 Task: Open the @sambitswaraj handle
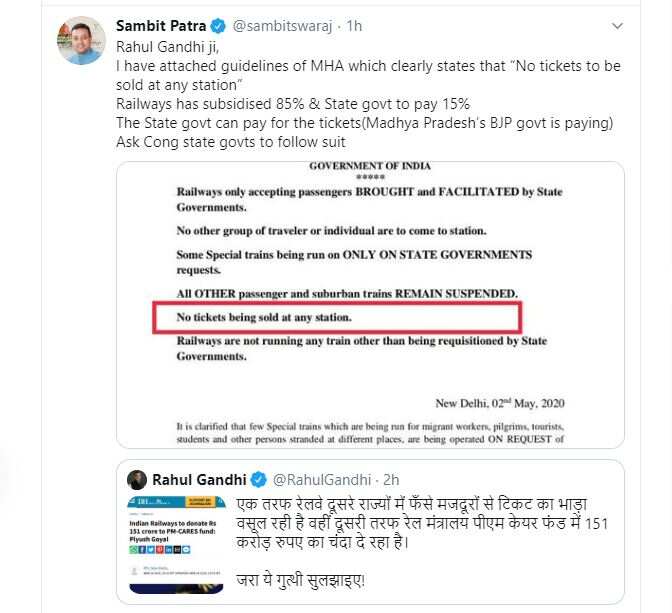(x=282, y=26)
